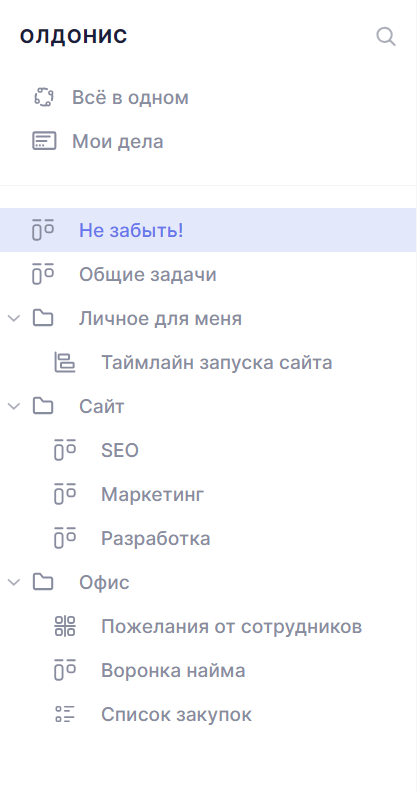Click the folder icon beside Сайт

(43, 406)
